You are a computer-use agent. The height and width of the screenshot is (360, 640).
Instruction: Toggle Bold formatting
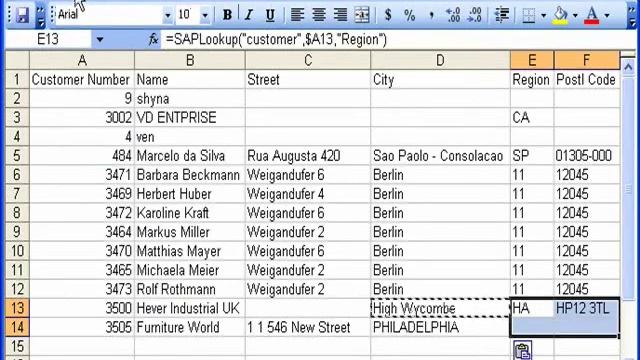point(227,15)
